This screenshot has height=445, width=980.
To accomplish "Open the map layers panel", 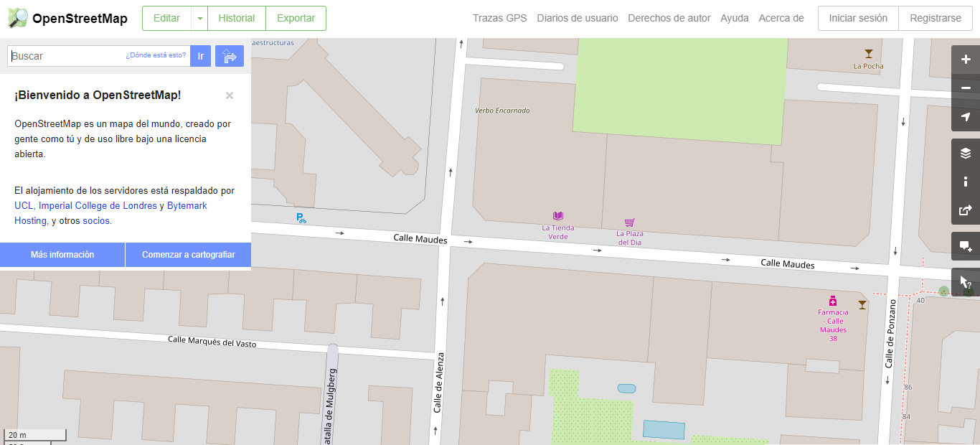I will [966, 153].
